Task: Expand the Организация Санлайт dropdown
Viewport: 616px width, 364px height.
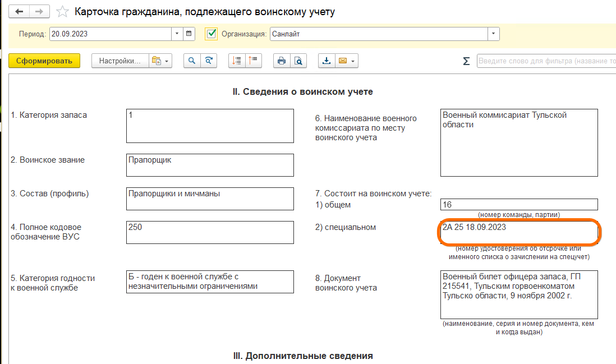Action: (x=494, y=34)
